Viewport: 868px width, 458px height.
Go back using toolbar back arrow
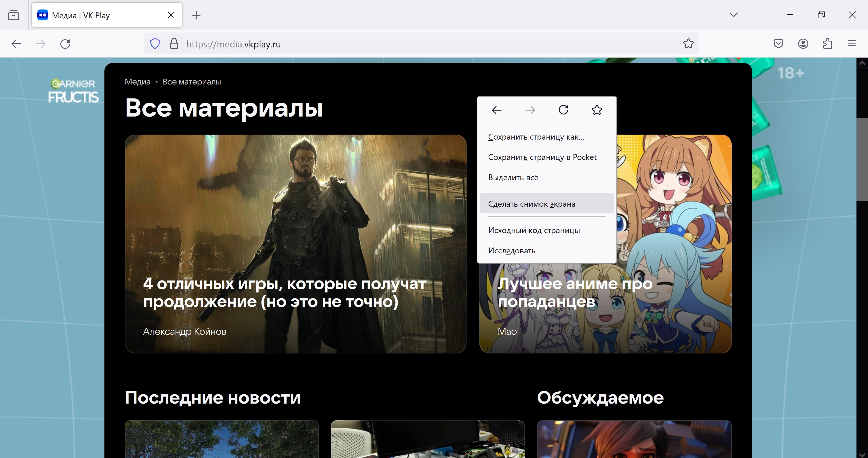[x=16, y=44]
